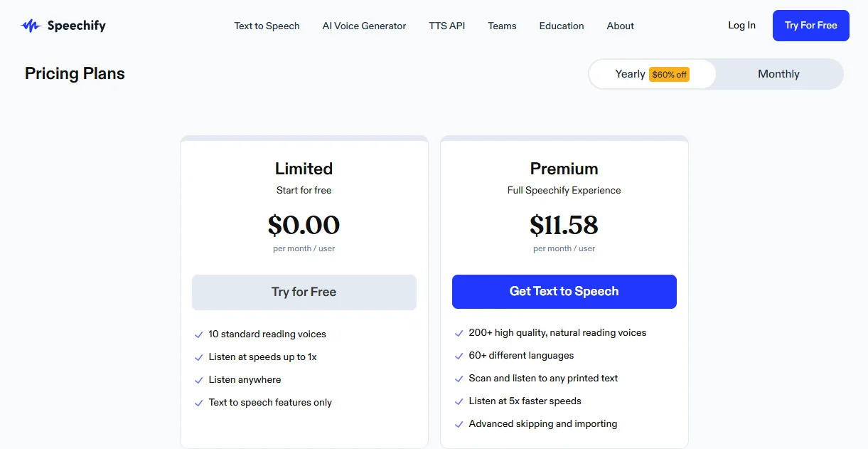Click the checkmark beside 'Text to speech features only'
The height and width of the screenshot is (449, 868).
(x=199, y=402)
